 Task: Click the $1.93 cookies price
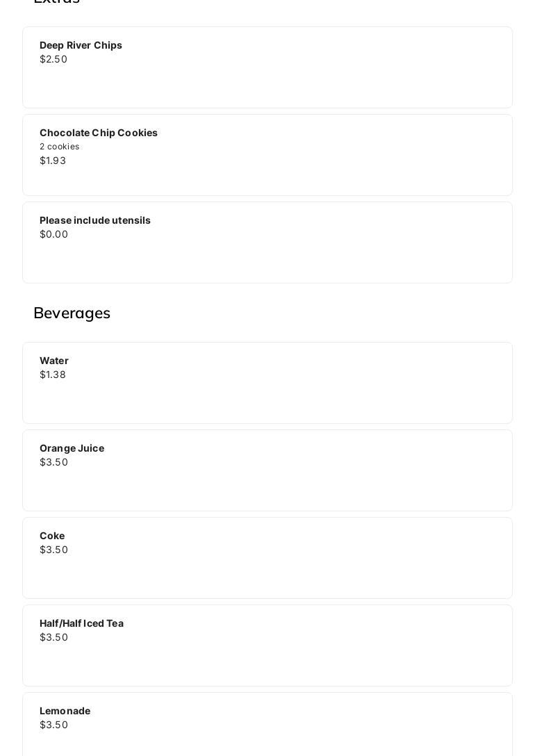click(53, 161)
